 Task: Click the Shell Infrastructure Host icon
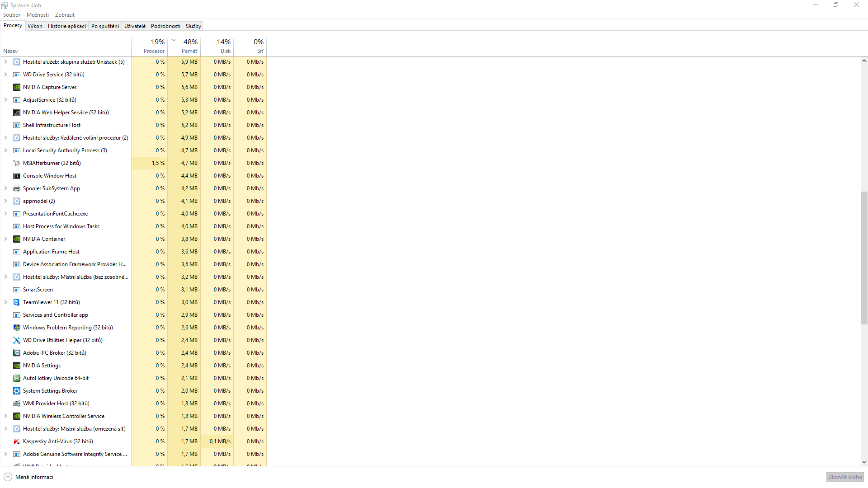(x=17, y=125)
